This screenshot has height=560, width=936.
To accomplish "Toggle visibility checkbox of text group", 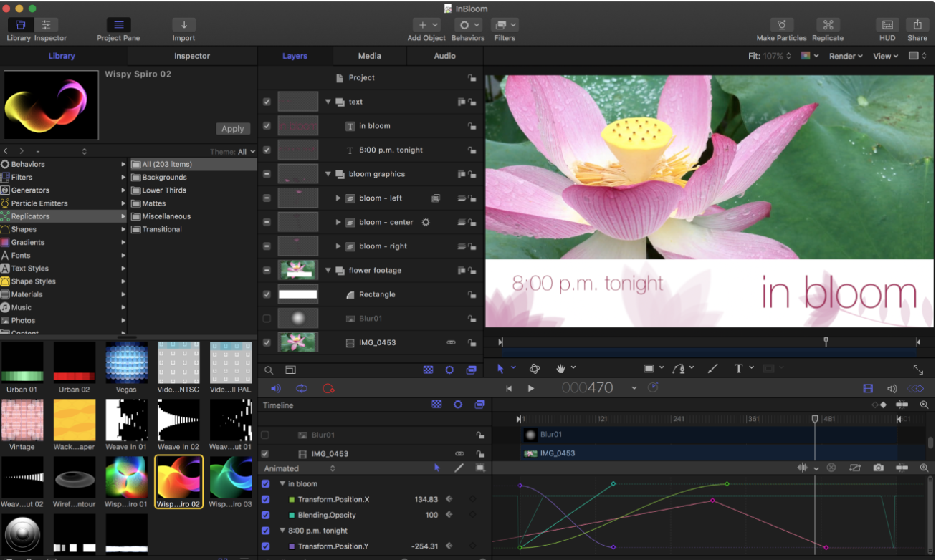I will (x=267, y=102).
